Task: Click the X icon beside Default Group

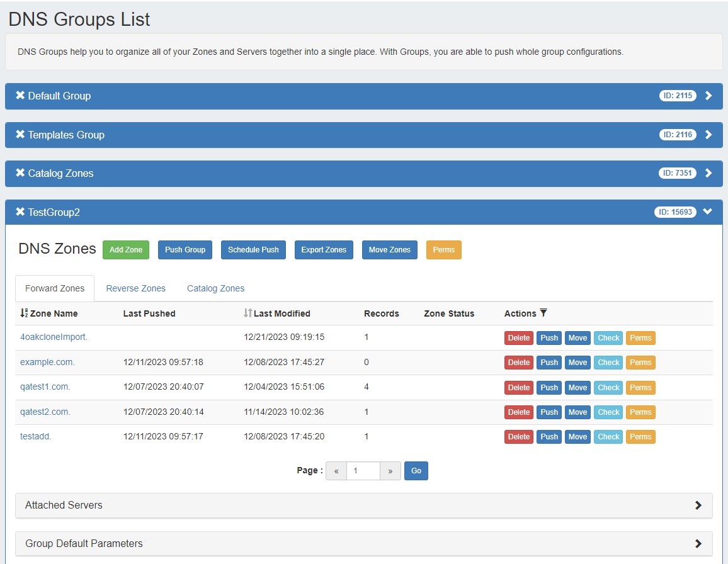Action: (20, 96)
